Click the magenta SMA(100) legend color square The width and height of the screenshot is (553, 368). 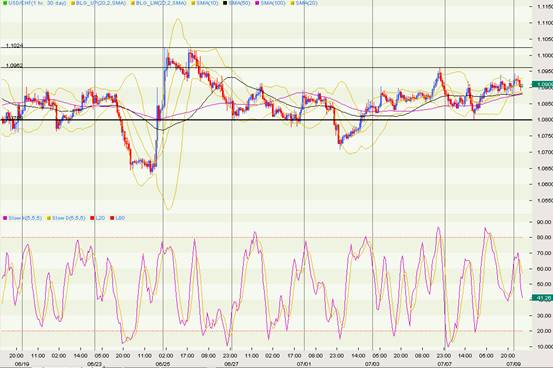coord(257,3)
